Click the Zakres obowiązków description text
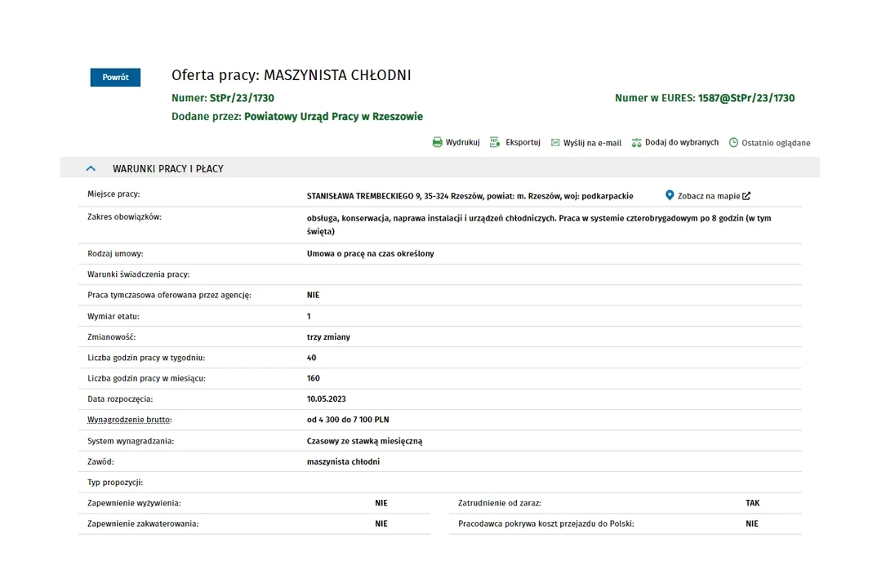 pos(539,225)
